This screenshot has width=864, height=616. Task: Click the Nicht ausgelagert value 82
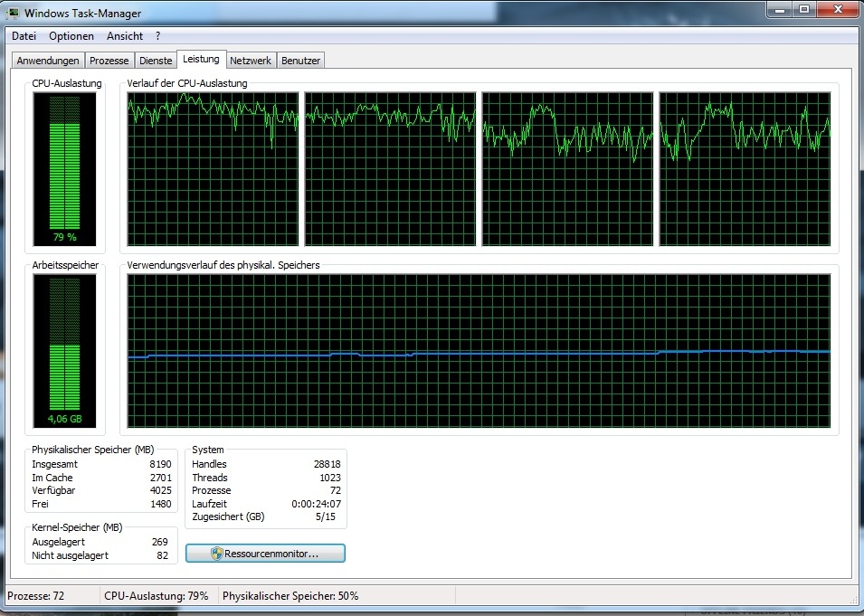point(163,555)
